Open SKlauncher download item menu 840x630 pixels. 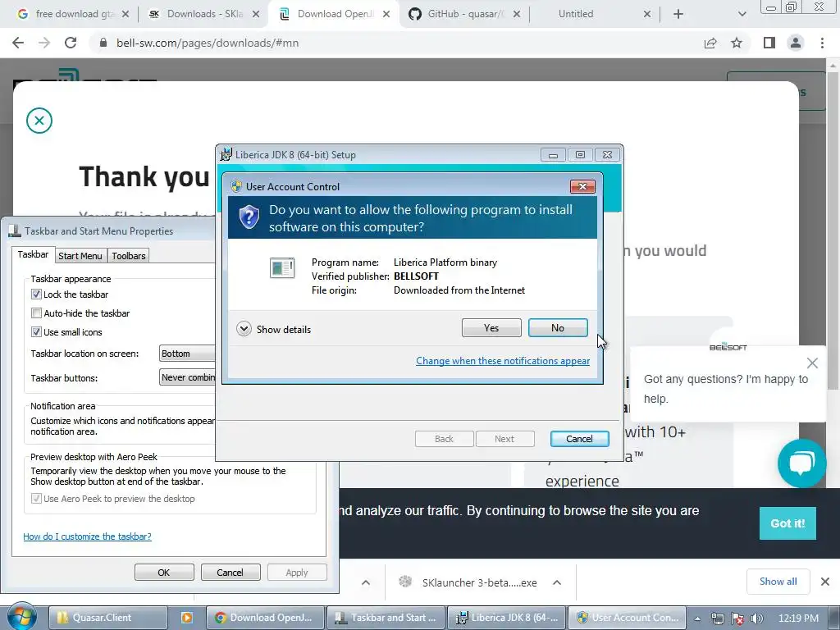[557, 582]
